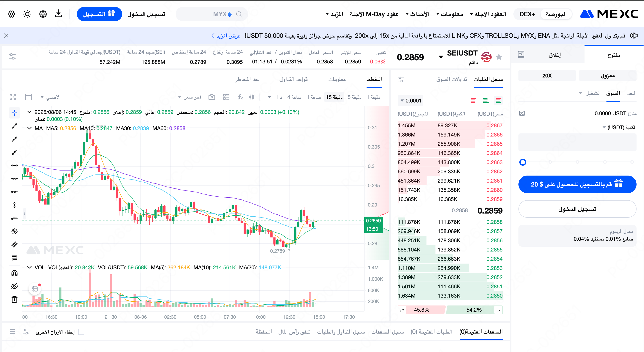
Task: Click the MYX search input box
Action: [x=212, y=14]
